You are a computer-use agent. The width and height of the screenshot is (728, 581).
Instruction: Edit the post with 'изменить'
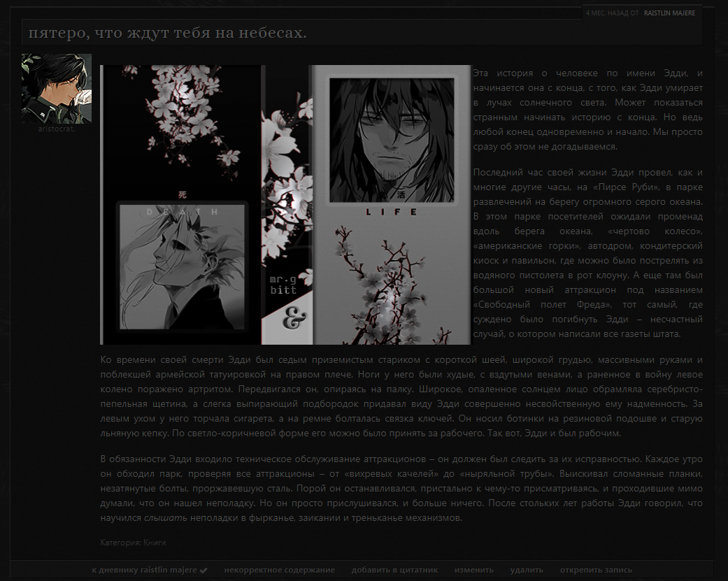474,570
